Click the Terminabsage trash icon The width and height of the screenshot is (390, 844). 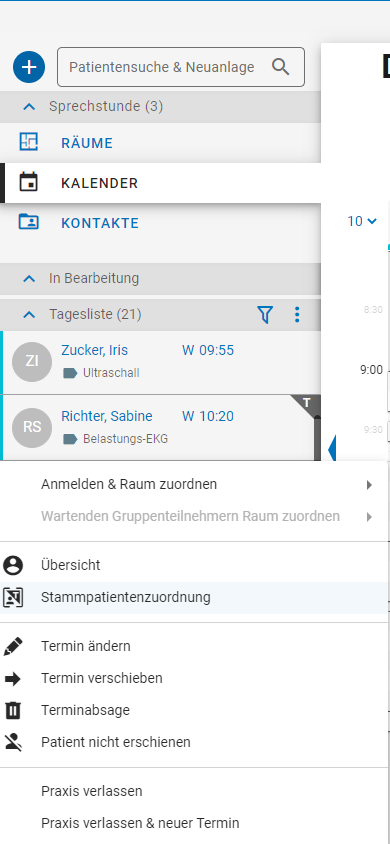[x=13, y=711]
